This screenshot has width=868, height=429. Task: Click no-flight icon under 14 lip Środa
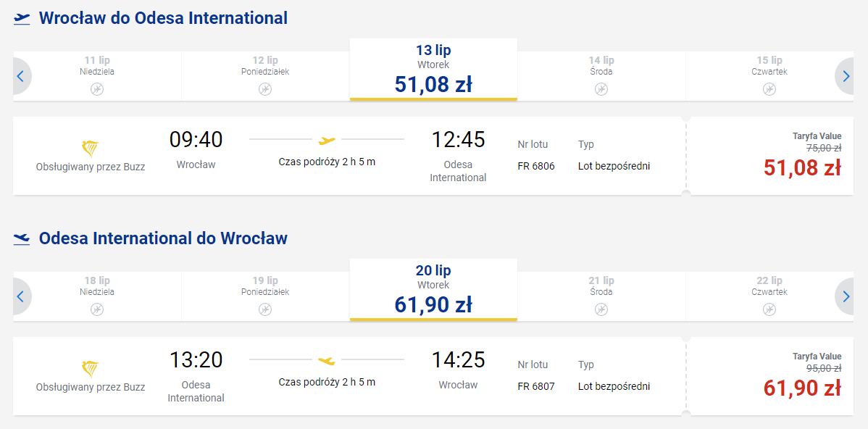pos(601,88)
